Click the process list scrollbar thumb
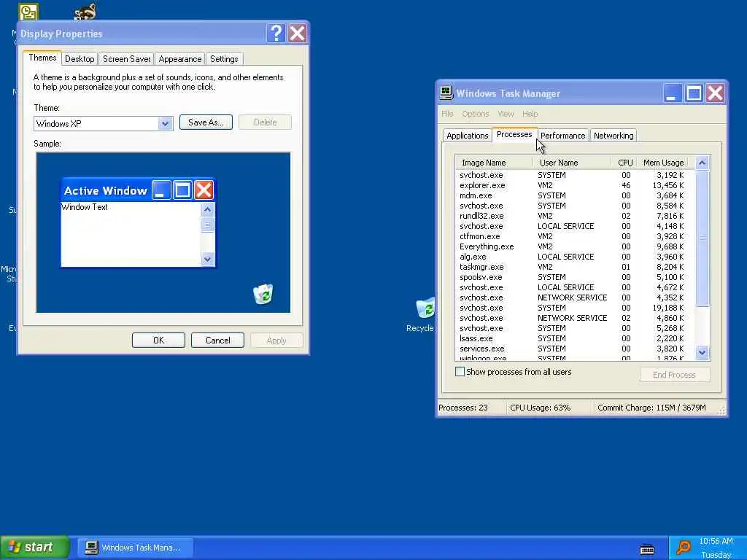747x560 pixels. pos(703,238)
